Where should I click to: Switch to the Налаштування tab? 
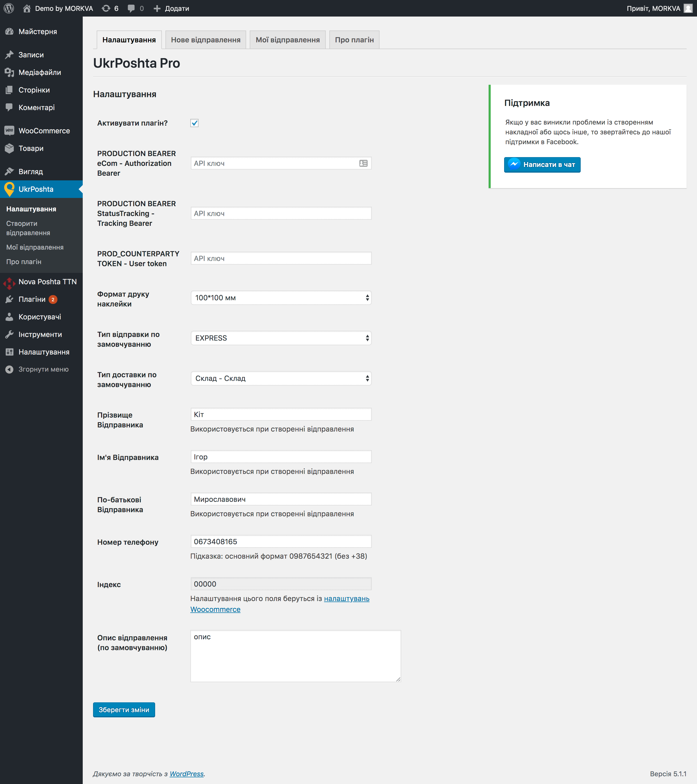click(129, 40)
